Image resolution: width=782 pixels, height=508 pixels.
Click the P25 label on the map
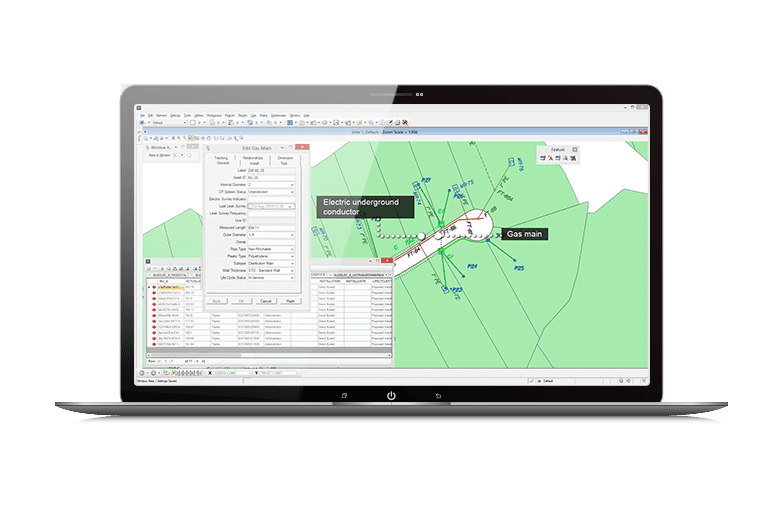[x=519, y=268]
